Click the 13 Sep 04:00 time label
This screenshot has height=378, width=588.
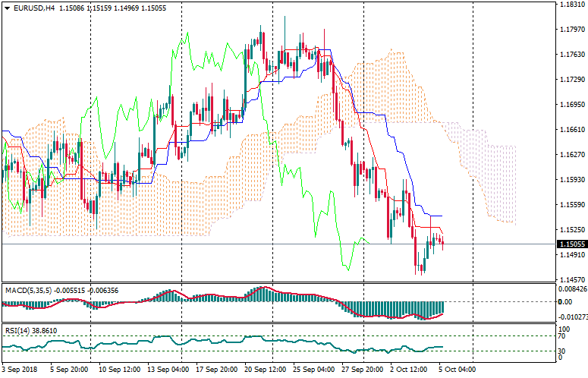click(x=168, y=370)
